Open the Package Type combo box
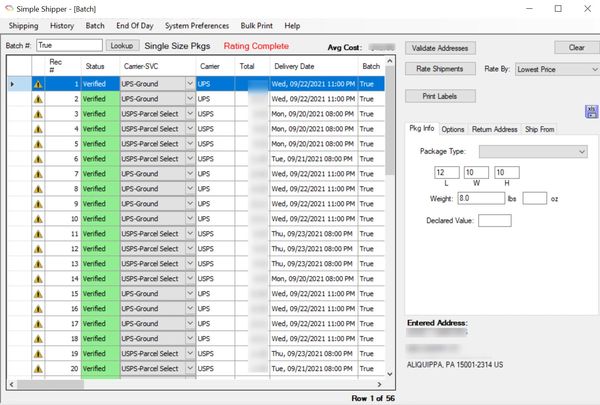600x405 pixels. 582,151
